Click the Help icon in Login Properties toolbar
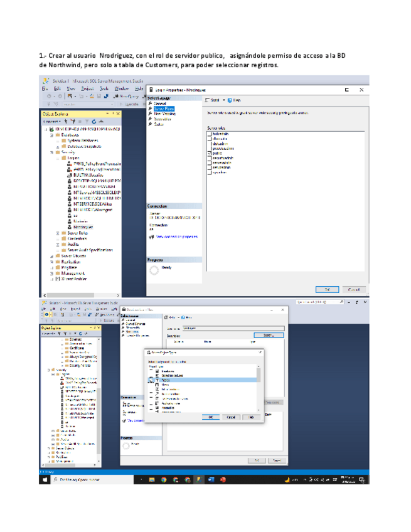This screenshot has height=532, width=411. point(231,100)
